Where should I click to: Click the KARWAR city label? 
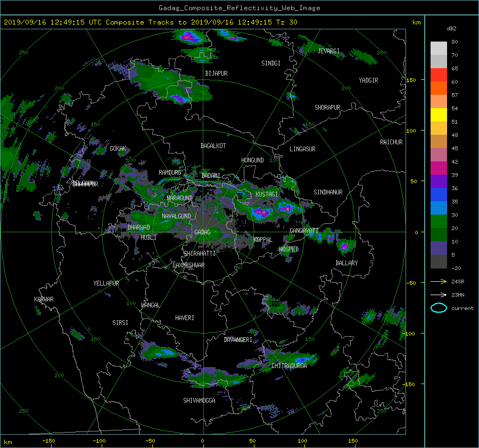44,299
